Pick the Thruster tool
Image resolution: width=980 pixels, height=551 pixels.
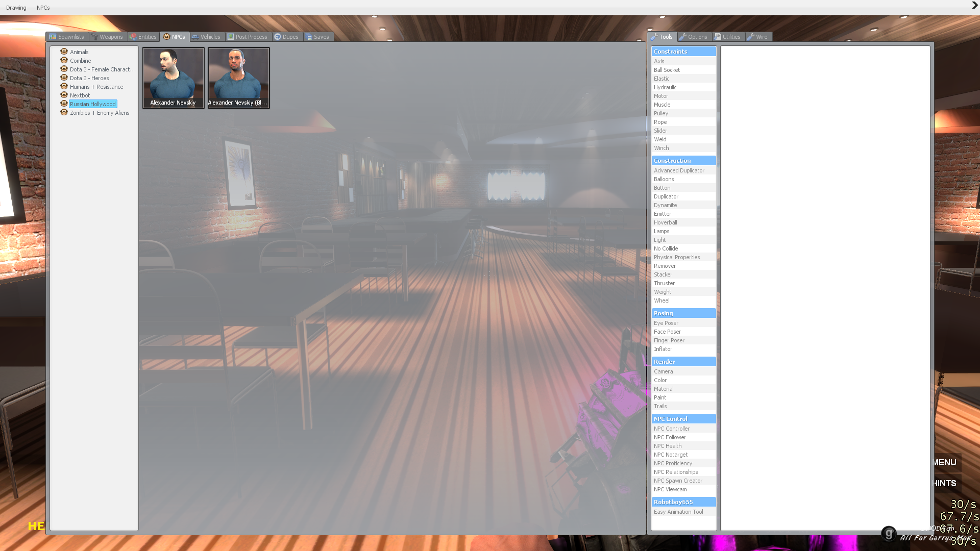pyautogui.click(x=683, y=283)
